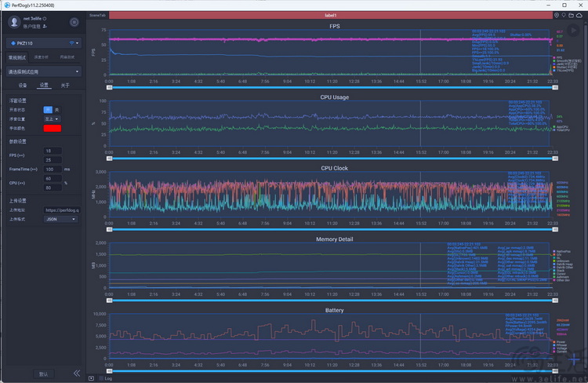Open the JSON upload format dropdown
Viewport: 588px width, 383px height.
[60, 219]
